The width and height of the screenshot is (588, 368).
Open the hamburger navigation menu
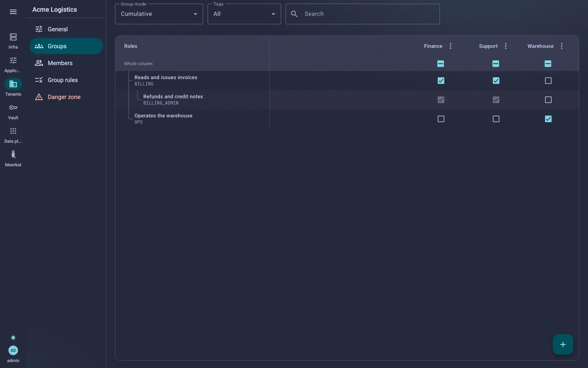click(x=13, y=12)
